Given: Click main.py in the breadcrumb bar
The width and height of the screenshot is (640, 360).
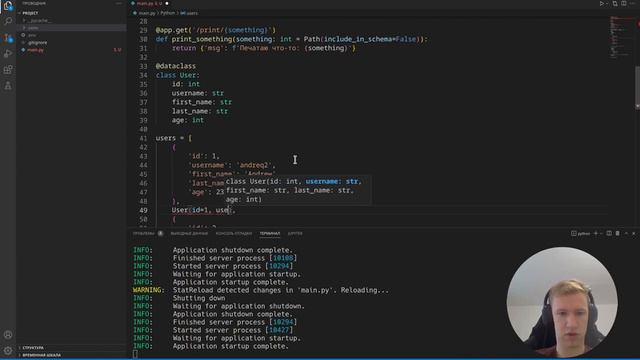Looking at the screenshot, I should click(x=147, y=13).
